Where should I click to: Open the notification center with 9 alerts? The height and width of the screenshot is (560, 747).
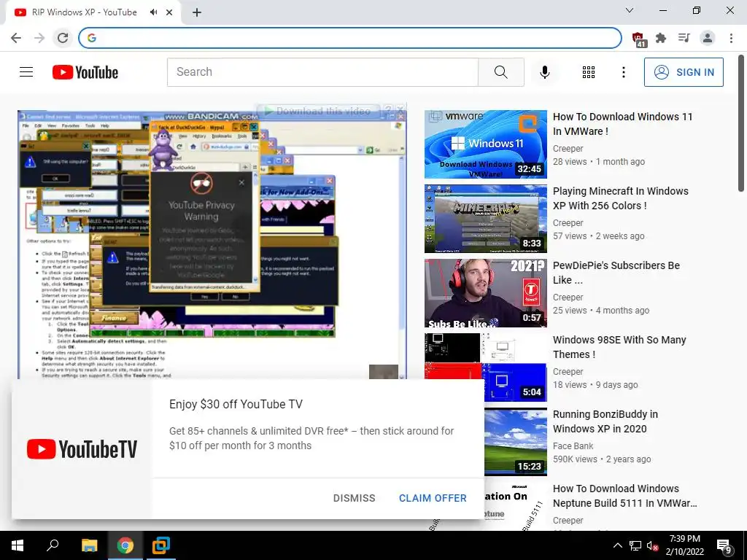(x=724, y=546)
